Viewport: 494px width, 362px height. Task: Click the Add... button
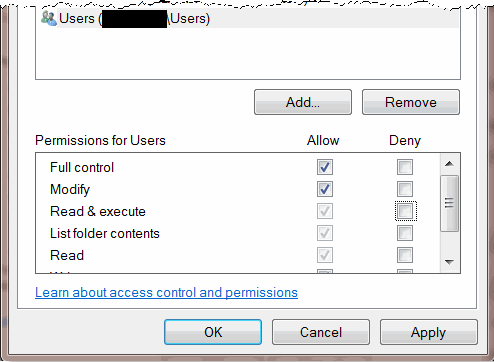click(x=303, y=102)
